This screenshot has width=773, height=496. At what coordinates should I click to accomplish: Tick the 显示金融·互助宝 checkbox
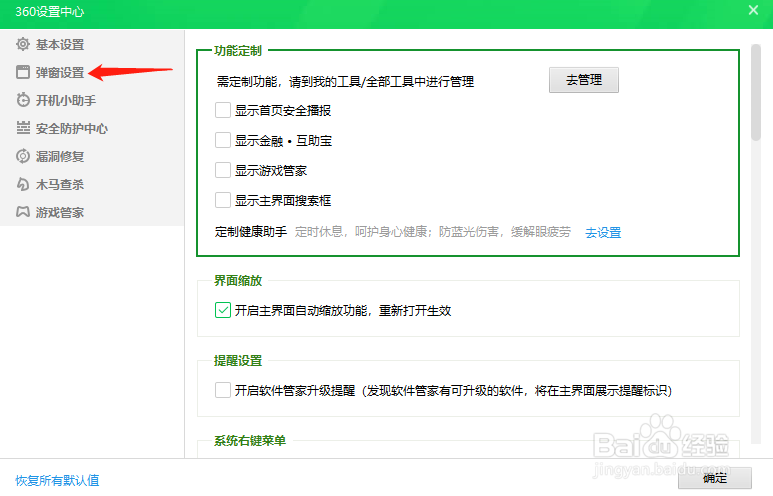(223, 141)
